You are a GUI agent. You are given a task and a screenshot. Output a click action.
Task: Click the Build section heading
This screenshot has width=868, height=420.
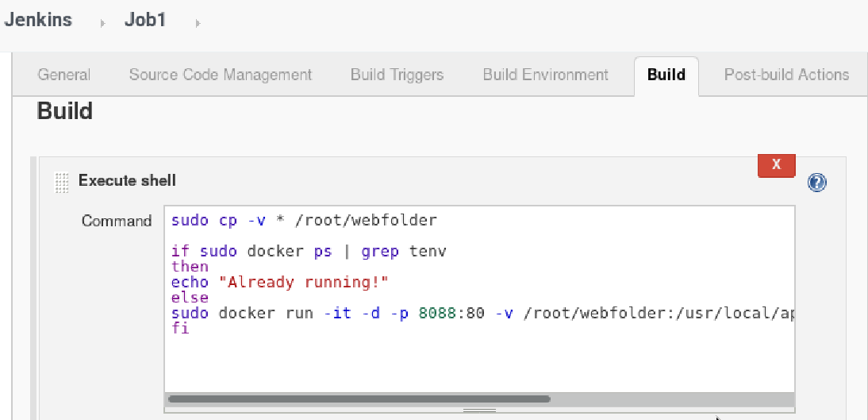tap(64, 111)
